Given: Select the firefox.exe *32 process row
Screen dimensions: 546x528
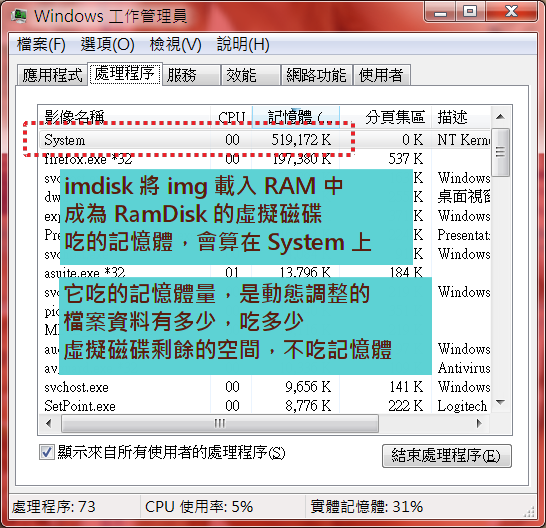Looking at the screenshot, I should click(x=265, y=159).
